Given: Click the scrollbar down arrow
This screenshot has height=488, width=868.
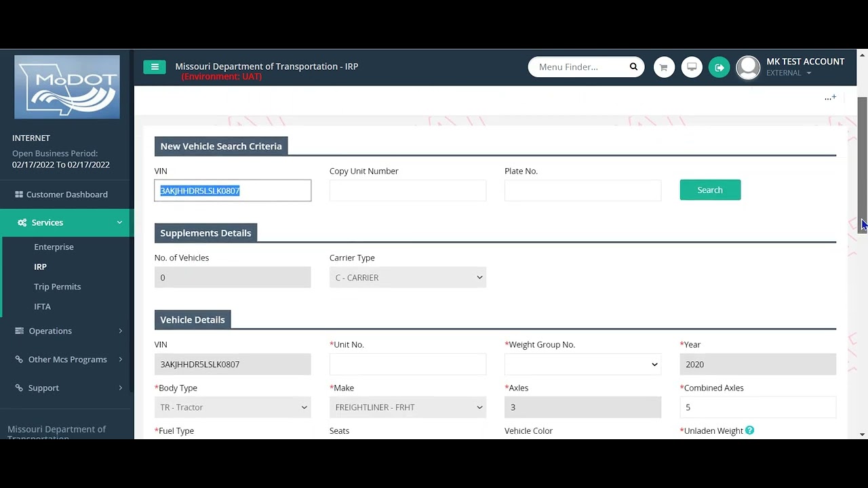Looking at the screenshot, I should [863, 434].
